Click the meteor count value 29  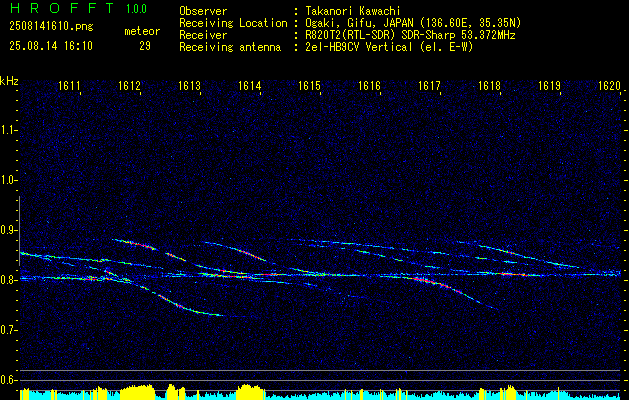pyautogui.click(x=145, y=46)
